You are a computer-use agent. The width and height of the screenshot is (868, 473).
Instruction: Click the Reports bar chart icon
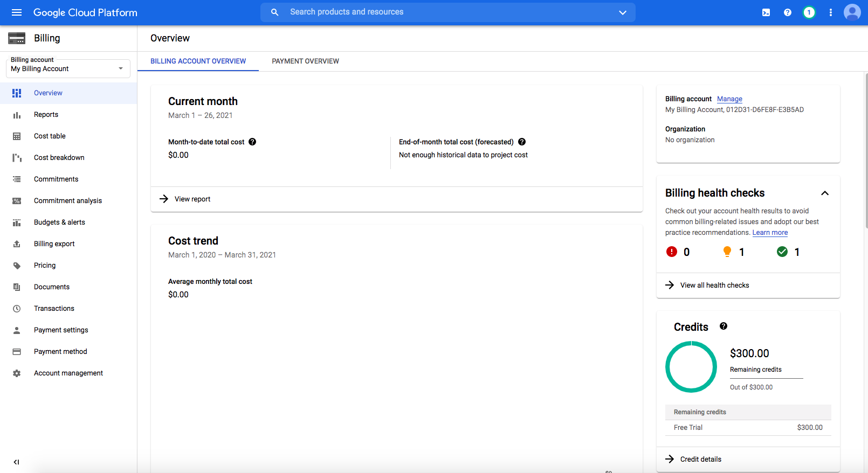click(17, 115)
